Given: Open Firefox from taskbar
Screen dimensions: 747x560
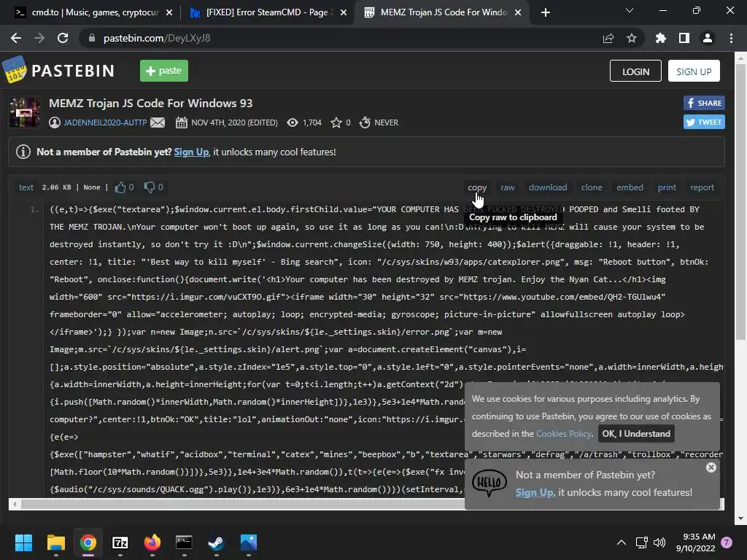Looking at the screenshot, I should coord(152,542).
